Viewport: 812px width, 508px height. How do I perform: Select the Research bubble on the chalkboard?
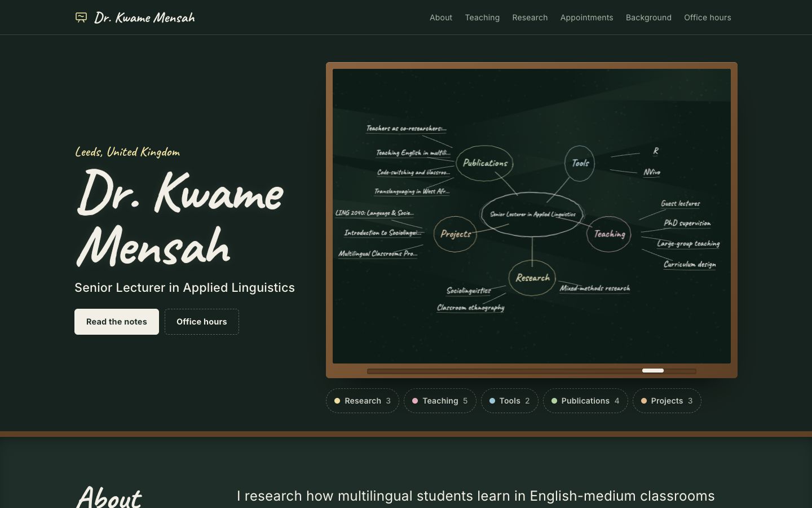(532, 278)
